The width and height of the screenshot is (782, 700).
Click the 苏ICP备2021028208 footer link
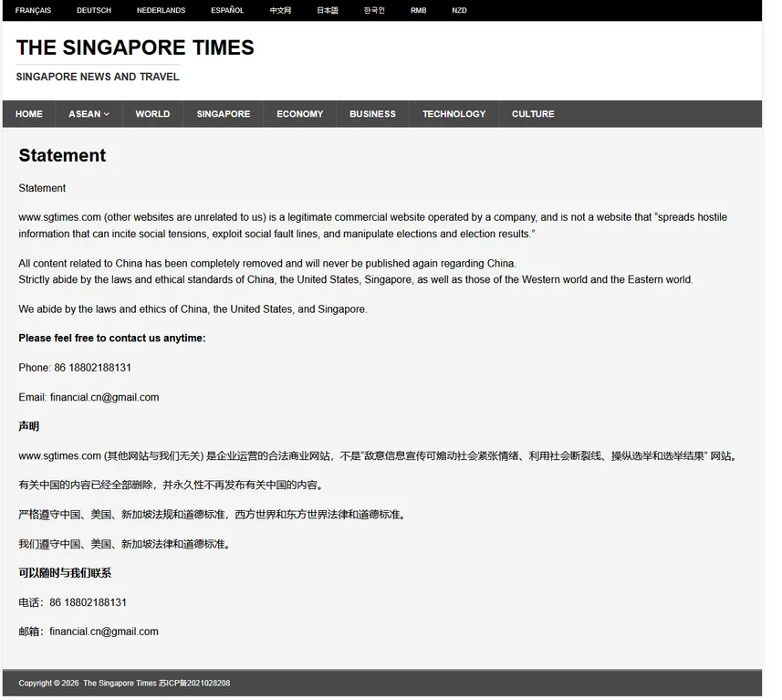(194, 683)
